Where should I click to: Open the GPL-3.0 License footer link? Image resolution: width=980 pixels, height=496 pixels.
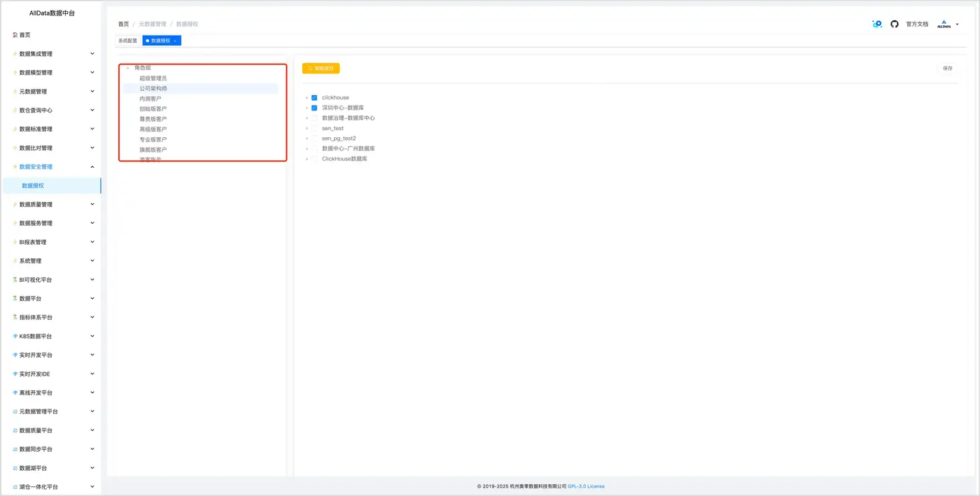(586, 486)
